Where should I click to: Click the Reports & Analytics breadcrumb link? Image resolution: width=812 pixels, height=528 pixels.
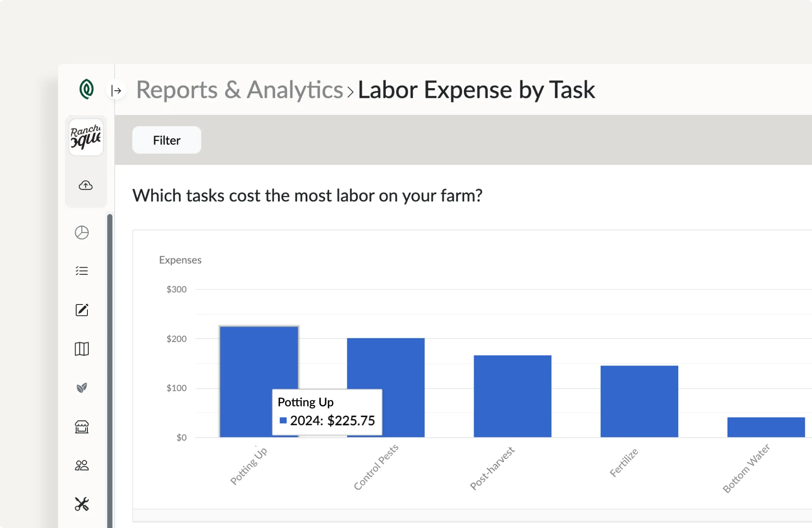click(x=239, y=89)
